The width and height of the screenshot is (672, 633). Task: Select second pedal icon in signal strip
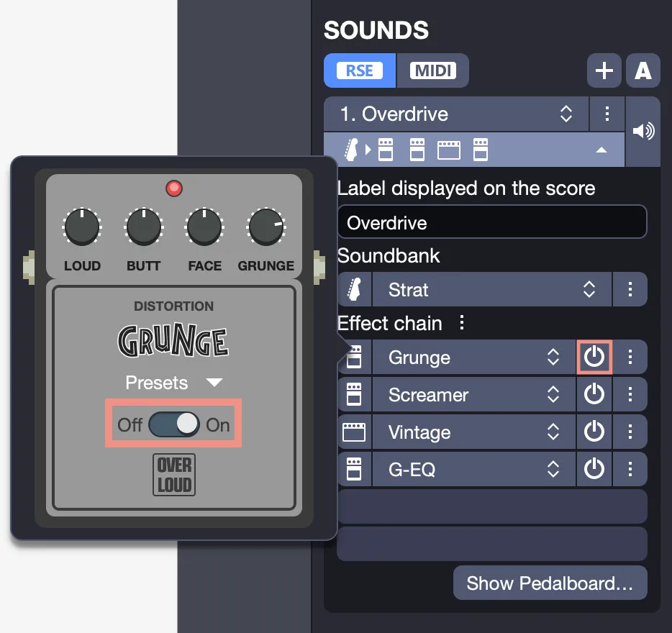click(417, 150)
